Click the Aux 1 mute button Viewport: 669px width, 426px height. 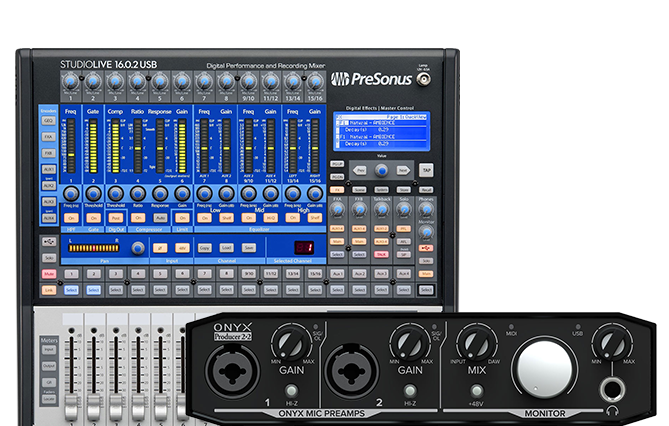tap(337, 274)
